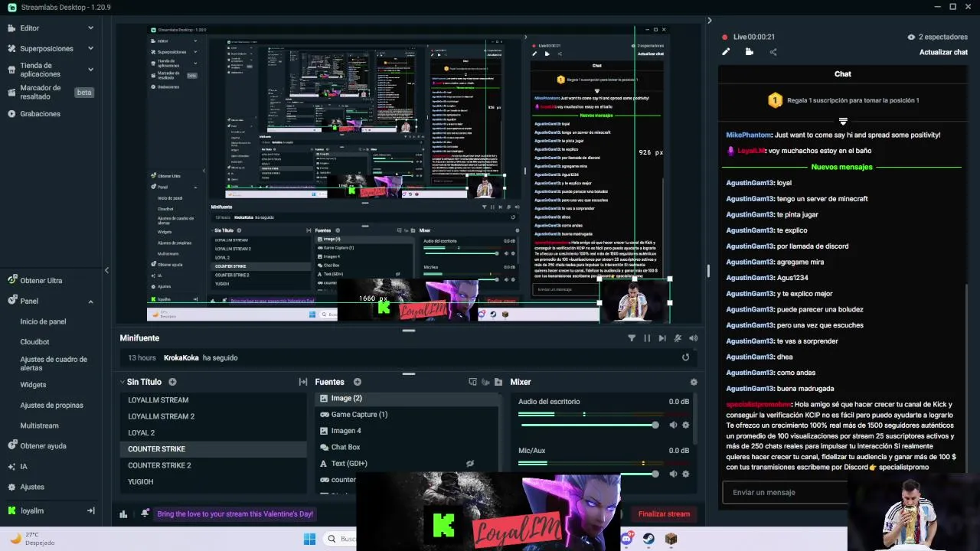This screenshot has height=551, width=980.
Task: Click the share stream icon
Action: pos(773,52)
